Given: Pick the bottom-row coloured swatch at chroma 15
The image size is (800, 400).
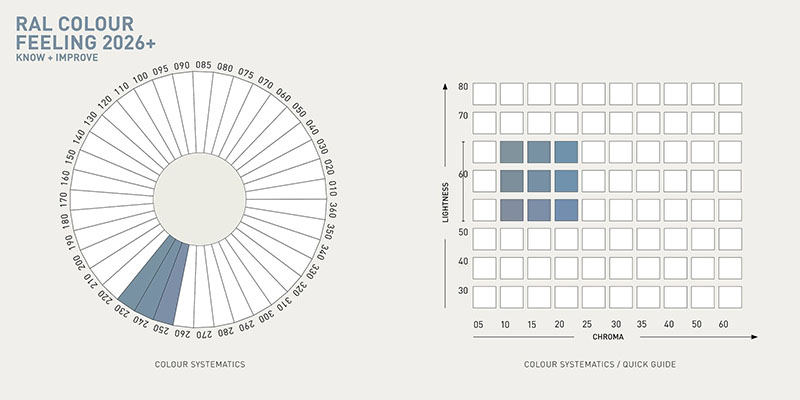Looking at the screenshot, I should [539, 210].
